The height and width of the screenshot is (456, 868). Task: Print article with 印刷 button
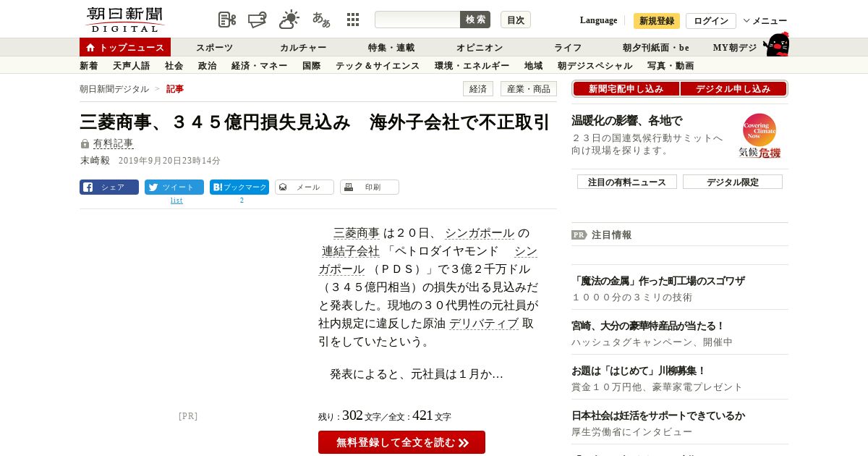tap(370, 187)
